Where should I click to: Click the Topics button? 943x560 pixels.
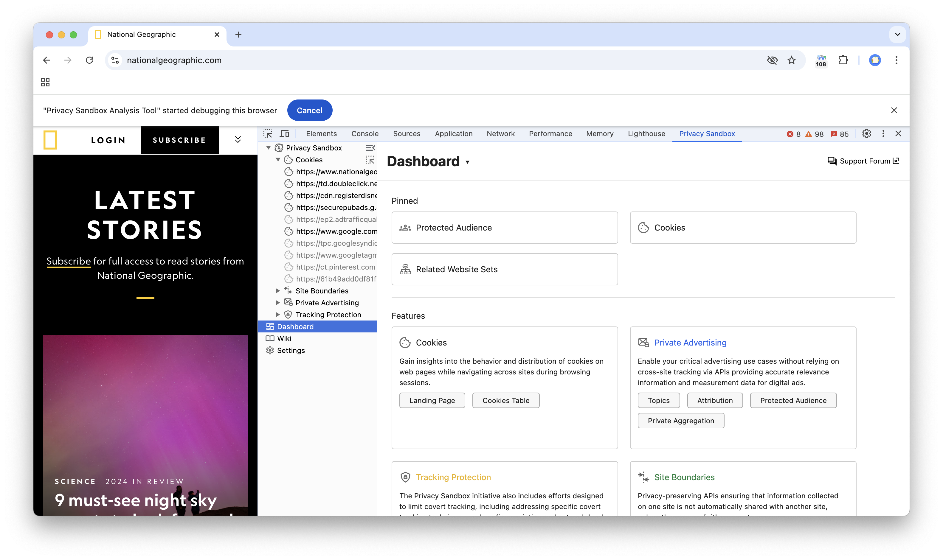658,400
